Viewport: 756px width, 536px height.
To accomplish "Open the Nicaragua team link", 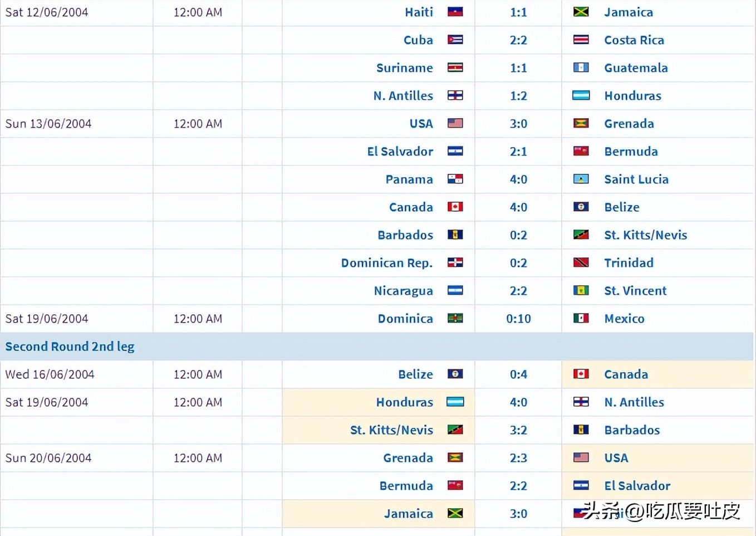I will pyautogui.click(x=404, y=291).
